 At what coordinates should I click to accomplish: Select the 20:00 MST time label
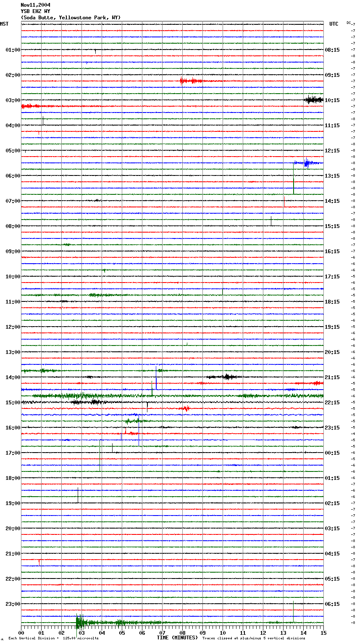pyautogui.click(x=13, y=529)
